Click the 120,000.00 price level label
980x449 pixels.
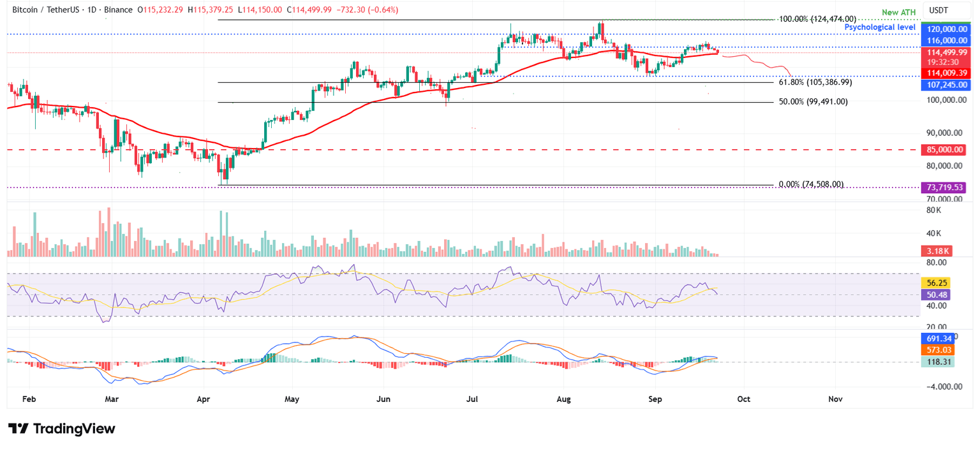pyautogui.click(x=946, y=28)
